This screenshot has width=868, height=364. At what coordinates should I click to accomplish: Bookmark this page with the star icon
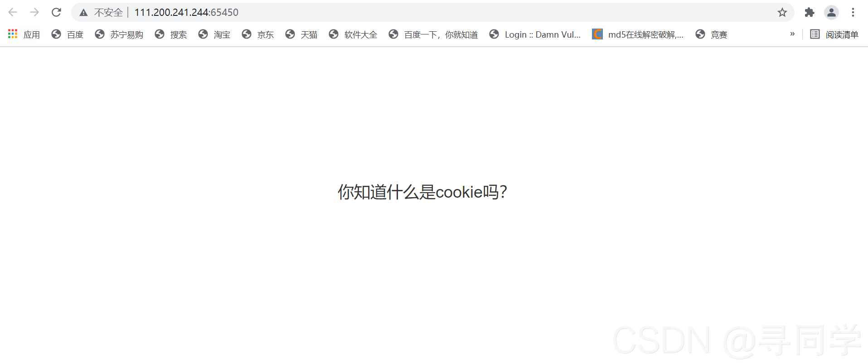pos(782,12)
